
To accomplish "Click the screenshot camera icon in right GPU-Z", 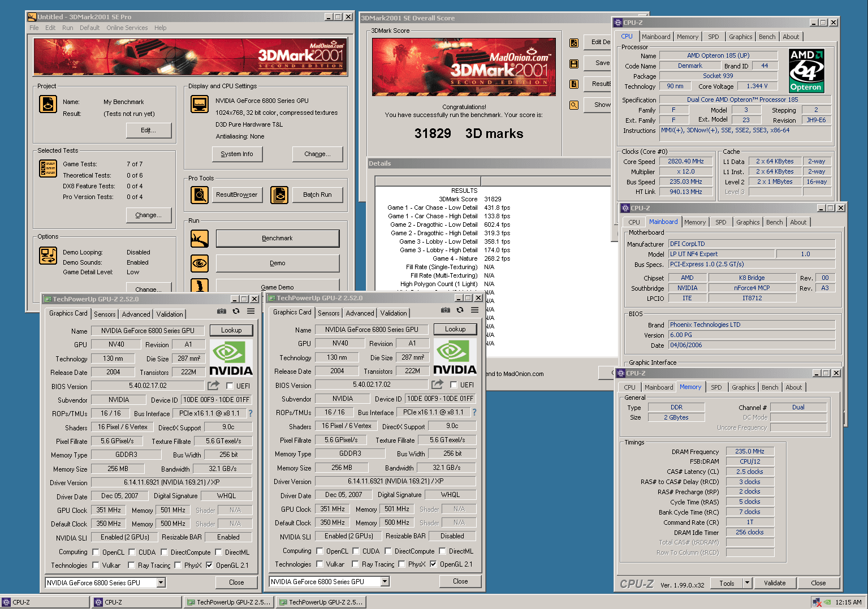I will tap(446, 310).
